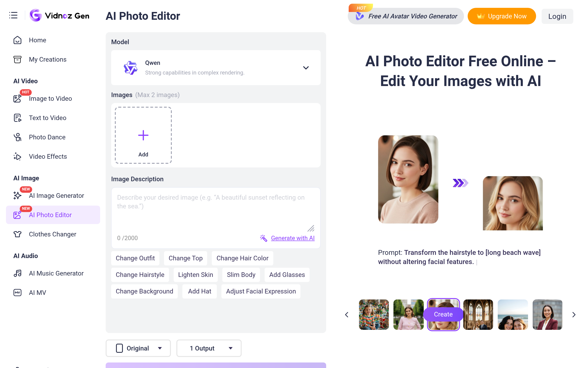
Task: Click the Vidnoz avatar generator logo icon
Action: (360, 16)
